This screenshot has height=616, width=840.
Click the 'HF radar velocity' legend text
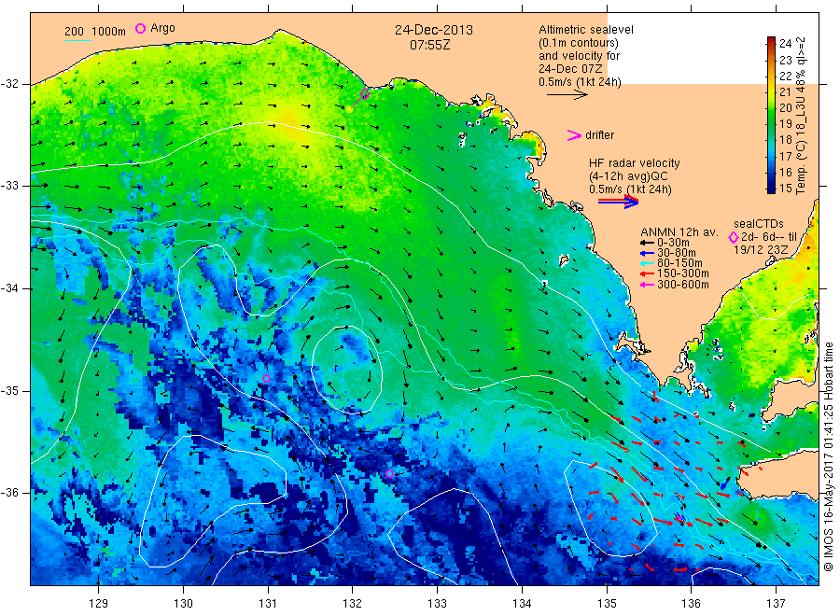click(635, 162)
